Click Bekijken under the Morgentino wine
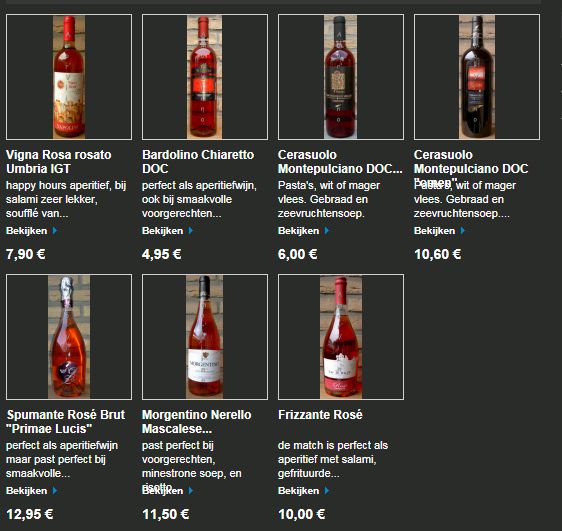Viewport: 562px width, 531px height. point(162,491)
